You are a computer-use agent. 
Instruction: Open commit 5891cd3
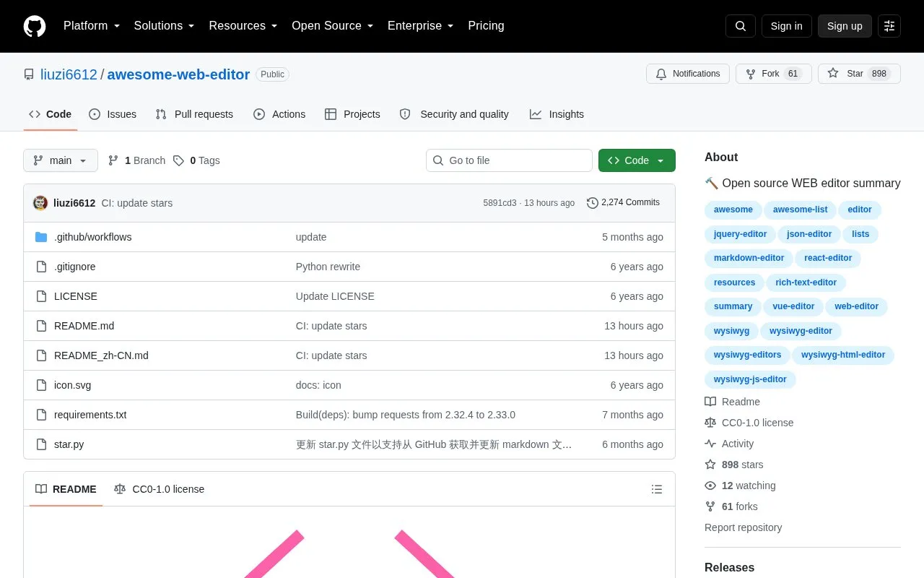[x=500, y=203]
